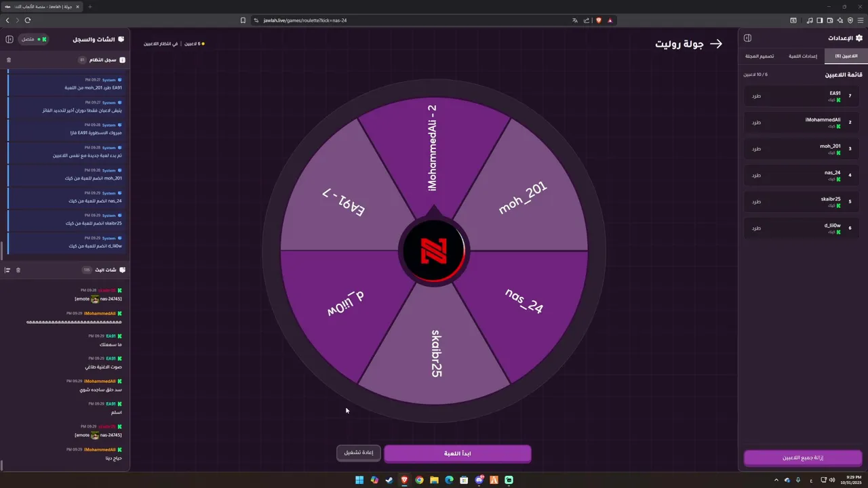Click the إزالة جميع اللاعبين remove all button
The width and height of the screenshot is (868, 488).
coord(803,457)
